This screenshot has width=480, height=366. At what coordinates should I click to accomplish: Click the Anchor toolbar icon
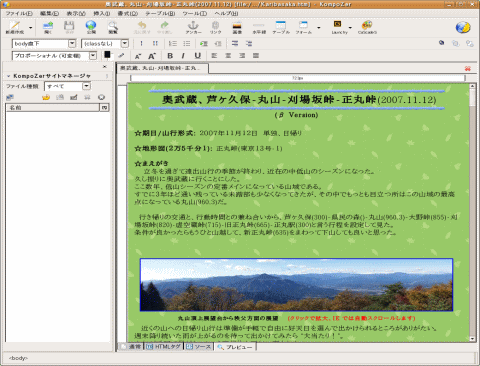(193, 27)
